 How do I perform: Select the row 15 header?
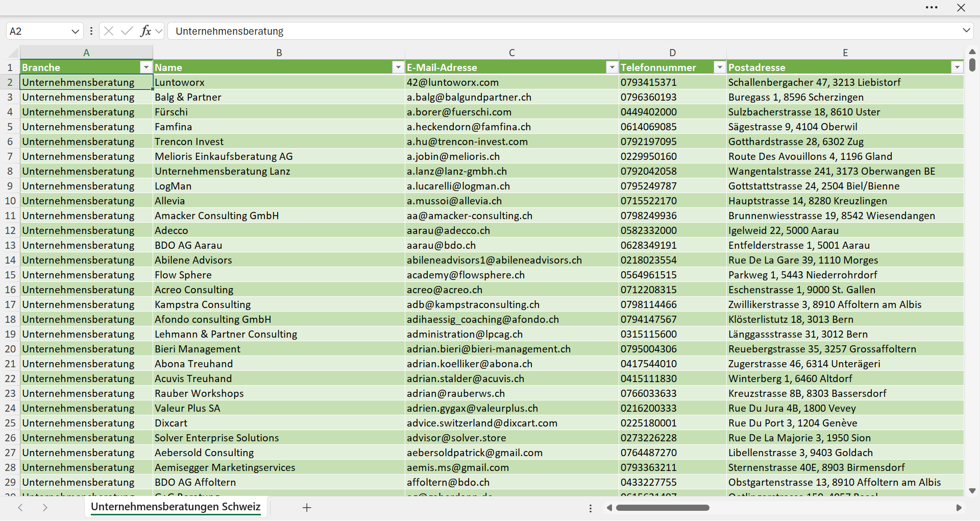[10, 275]
